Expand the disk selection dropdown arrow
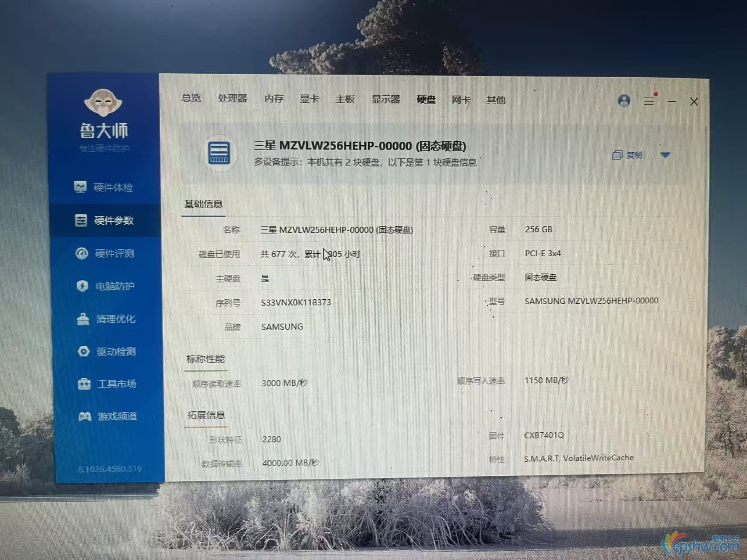The height and width of the screenshot is (560, 747). pyautogui.click(x=665, y=155)
